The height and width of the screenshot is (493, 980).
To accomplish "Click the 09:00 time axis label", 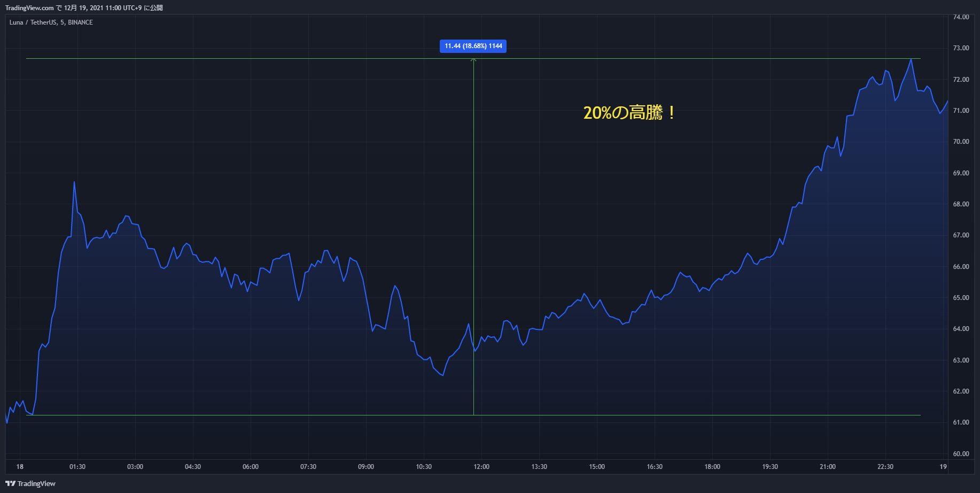I will point(366,467).
